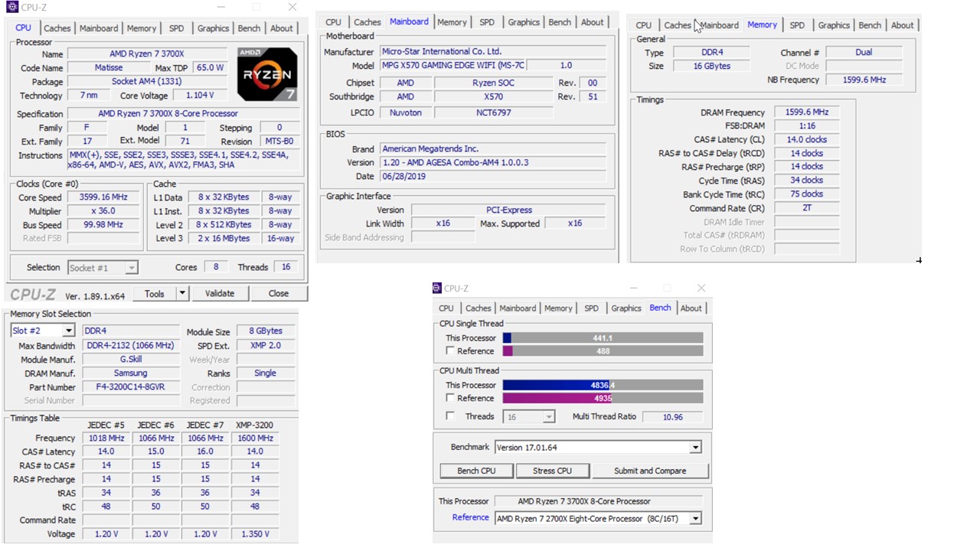Viewport: 980px width, 551px height.
Task: Click the Level 3 cache 2 x 16 MBytes field
Action: [x=224, y=239]
